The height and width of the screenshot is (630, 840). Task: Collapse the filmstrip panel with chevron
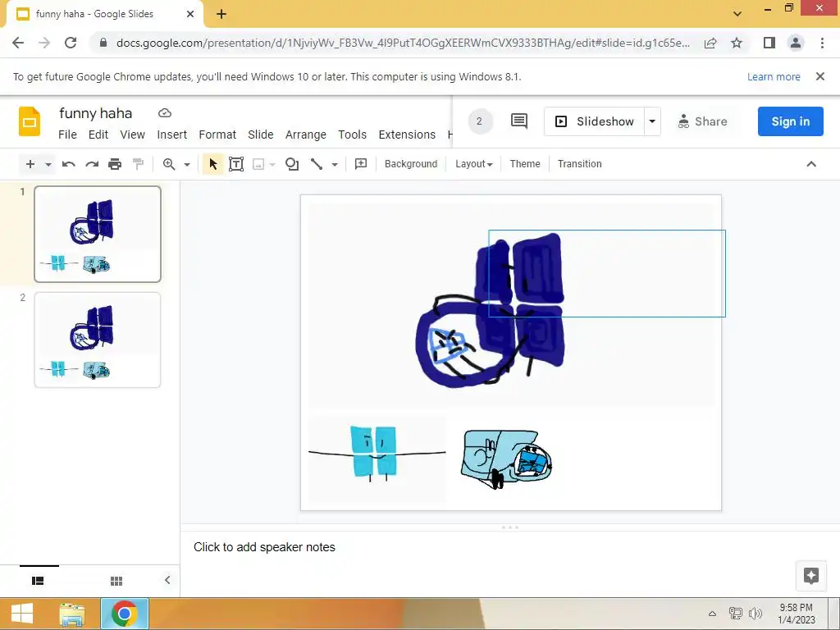(167, 580)
